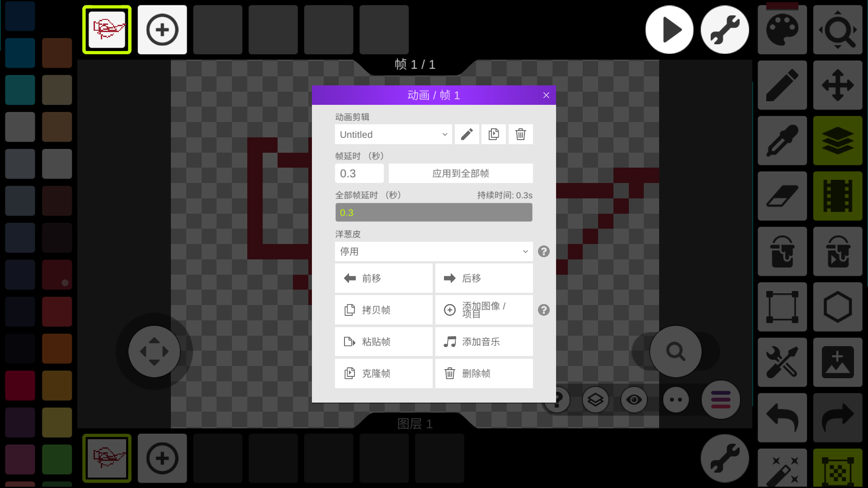The width and height of the screenshot is (868, 488).
Task: Click 添加音乐 add music option
Action: pyautogui.click(x=483, y=342)
